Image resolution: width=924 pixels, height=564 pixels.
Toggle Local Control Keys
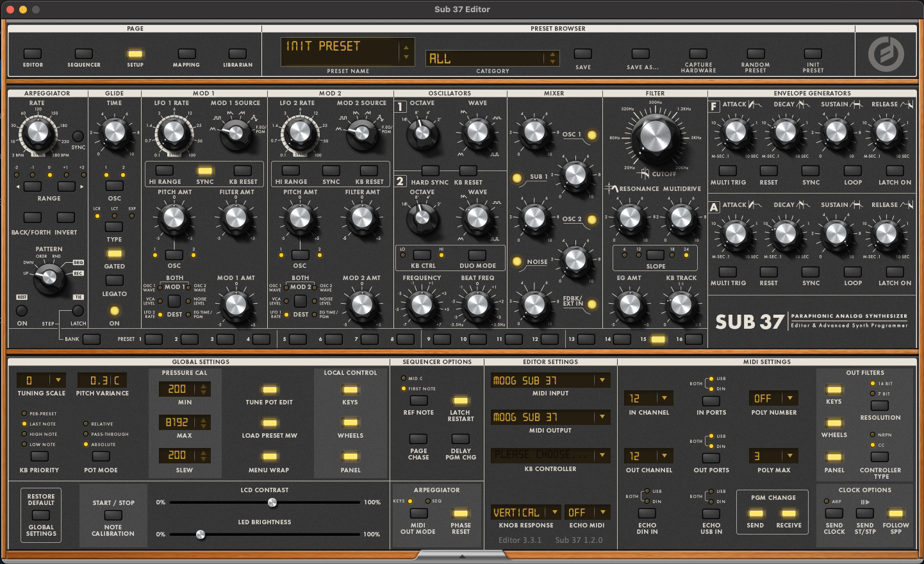351,390
